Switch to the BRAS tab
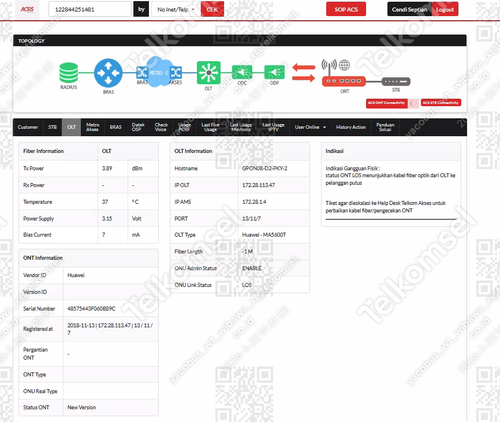Viewport: 500px width, 422px height. tap(116, 127)
